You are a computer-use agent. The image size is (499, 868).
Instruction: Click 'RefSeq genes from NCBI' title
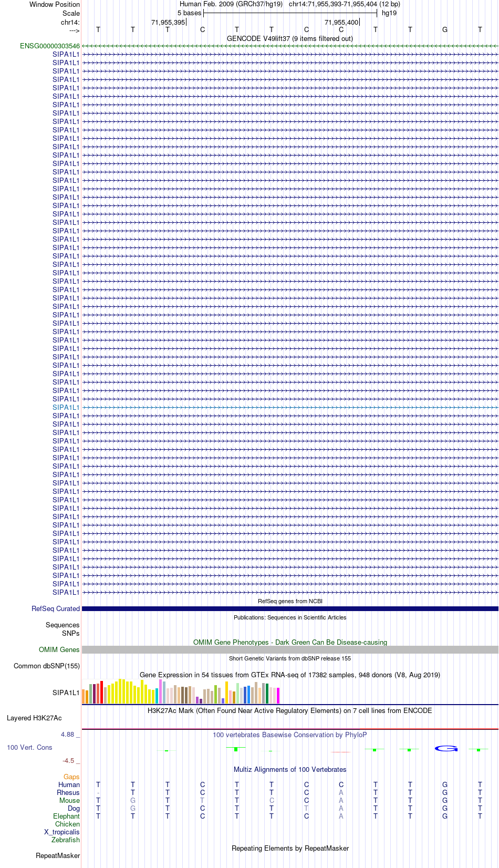(x=290, y=601)
